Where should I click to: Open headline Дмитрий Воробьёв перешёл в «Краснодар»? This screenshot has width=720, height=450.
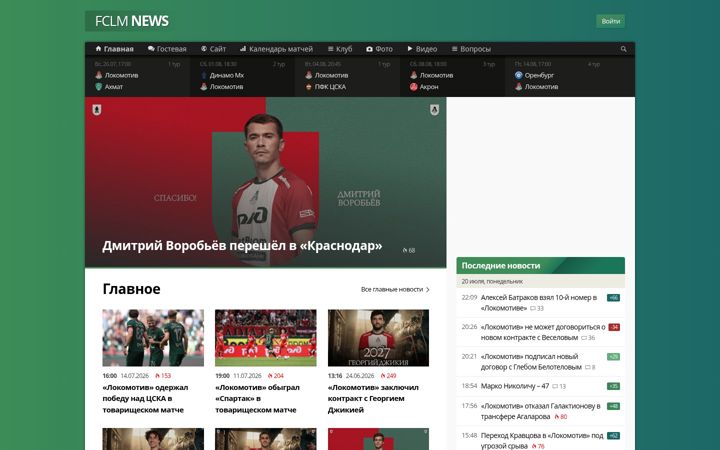[x=242, y=246]
